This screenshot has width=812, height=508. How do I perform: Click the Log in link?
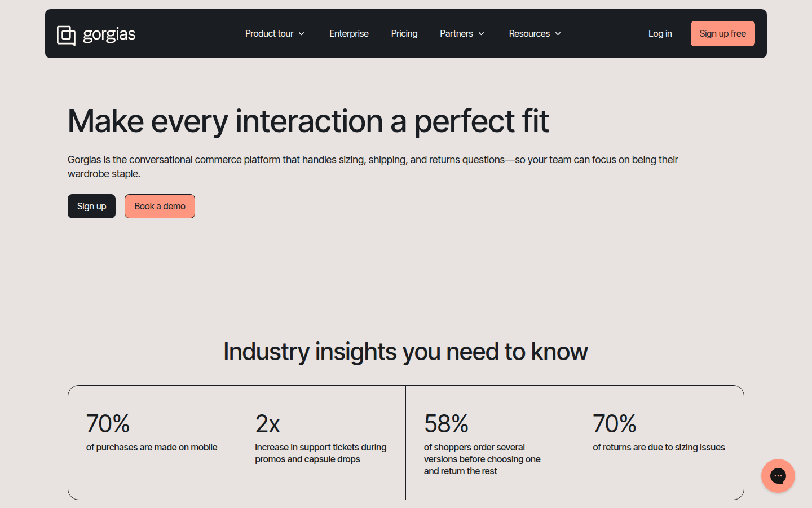pyautogui.click(x=660, y=34)
